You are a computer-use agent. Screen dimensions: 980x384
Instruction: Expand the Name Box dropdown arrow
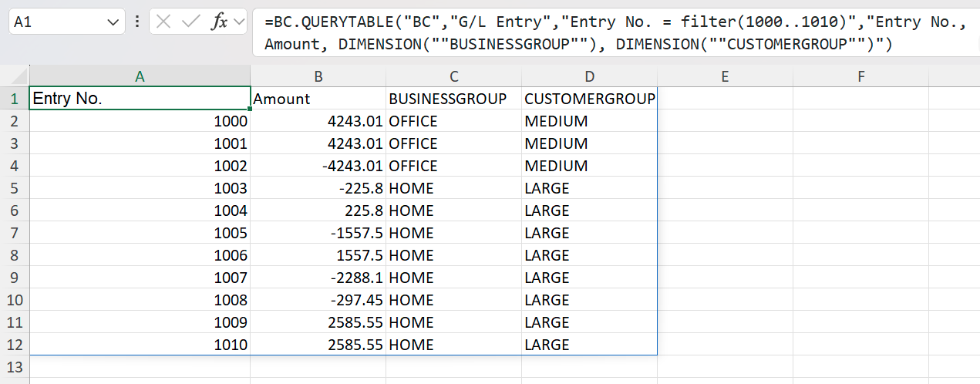(113, 22)
